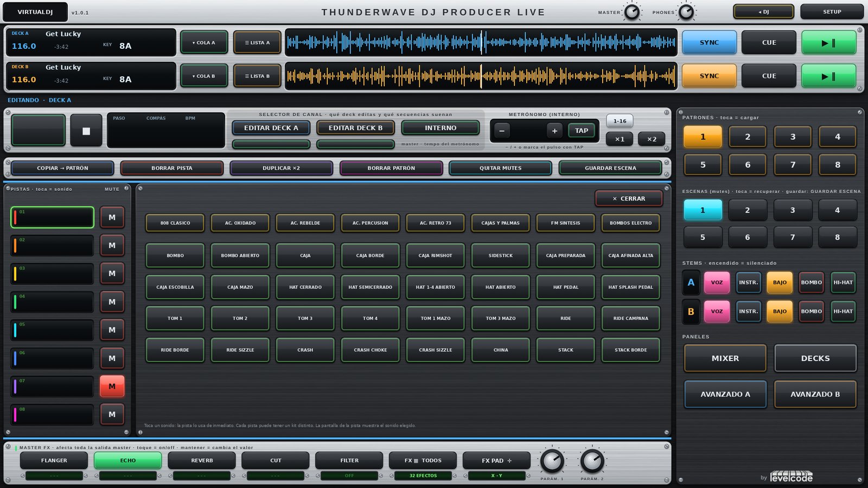This screenshot has width=868, height=488.
Task: Click the metronome plus button
Action: click(554, 130)
